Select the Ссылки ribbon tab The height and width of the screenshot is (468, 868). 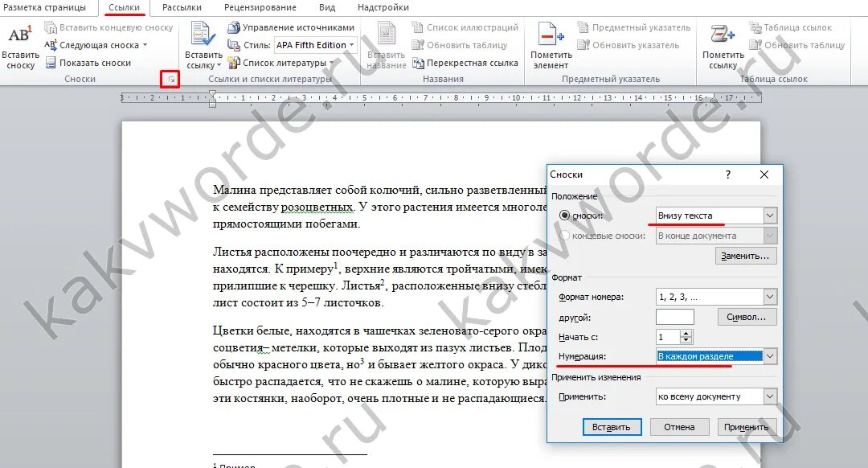pyautogui.click(x=124, y=7)
